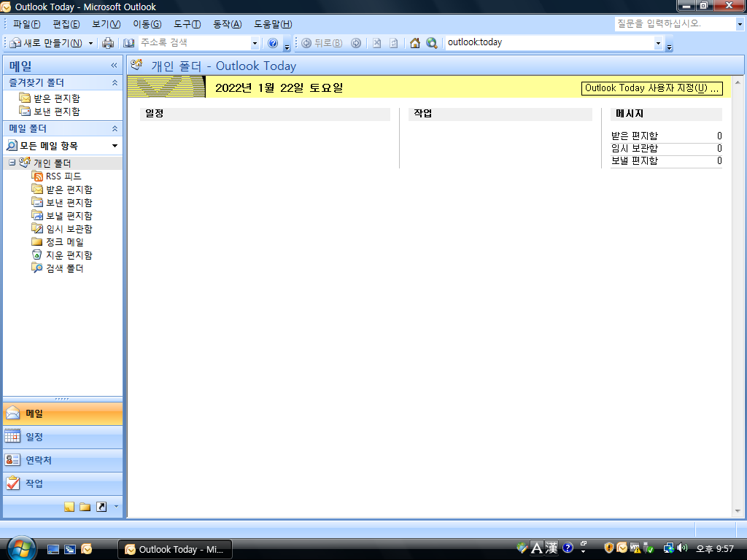
Task: Switch to 작업 navigation button
Action: [63, 483]
